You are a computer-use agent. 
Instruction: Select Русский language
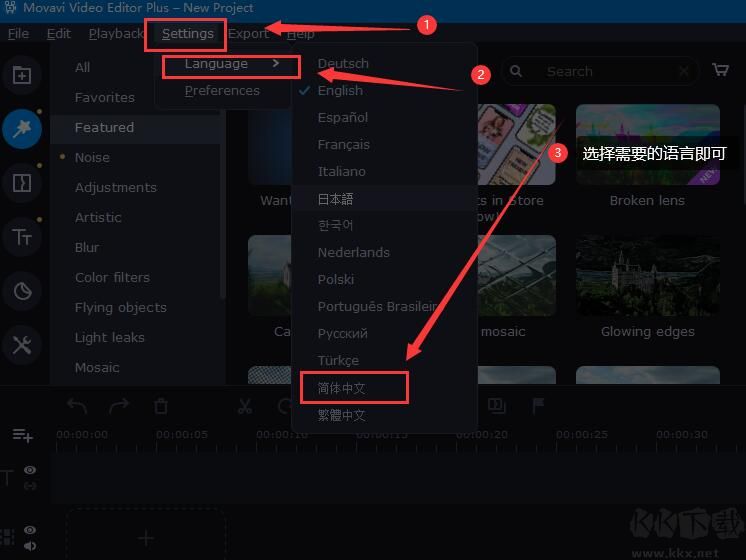click(343, 333)
